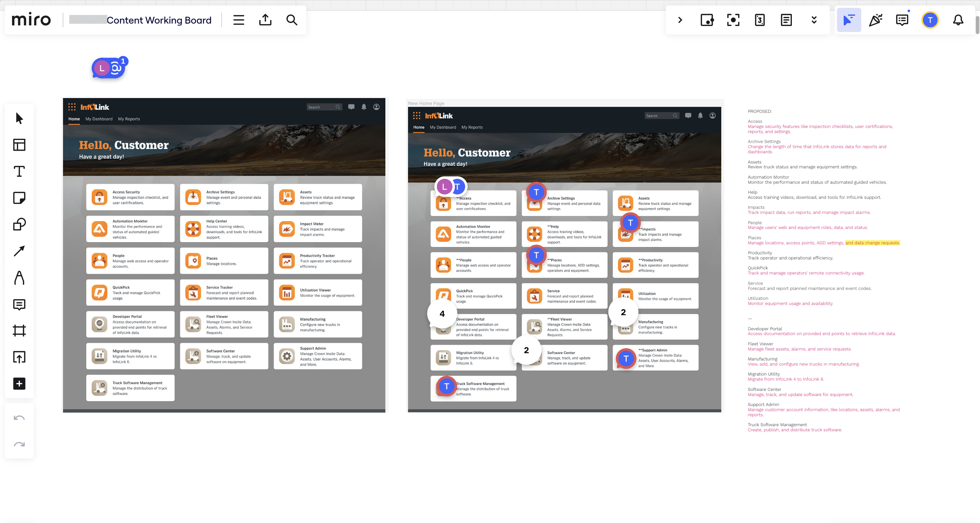Expand the collapsed toolbar chevron arrow
Viewport: 980px width, 523px height.
(x=680, y=20)
